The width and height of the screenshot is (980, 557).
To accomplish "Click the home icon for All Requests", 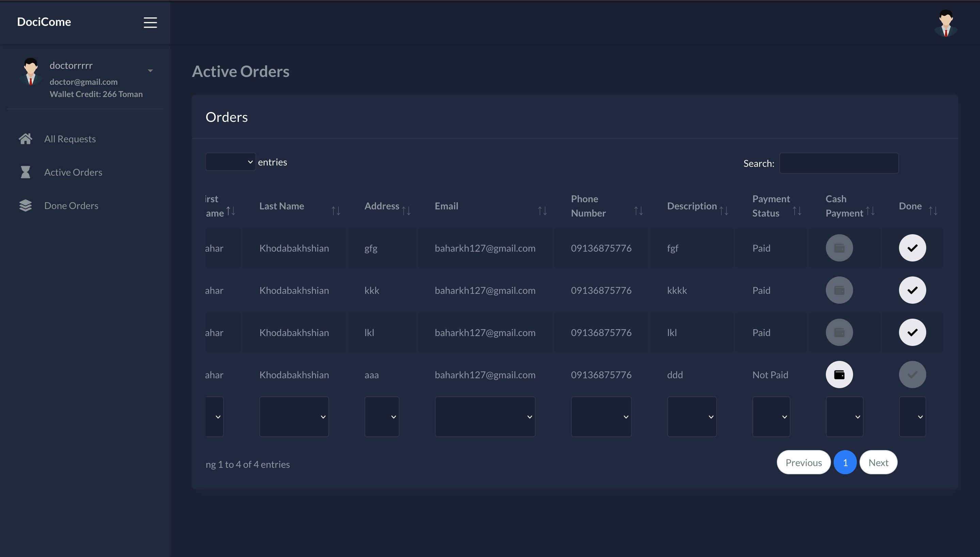I will (25, 139).
